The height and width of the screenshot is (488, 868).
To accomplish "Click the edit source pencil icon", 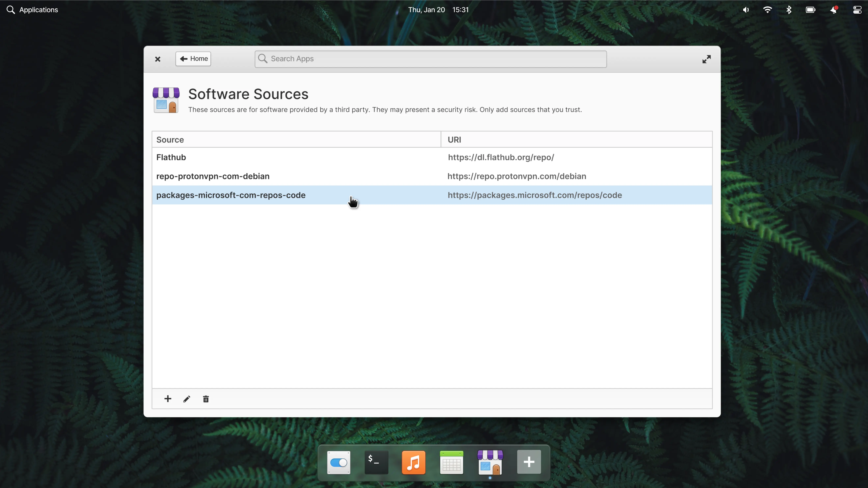I will pos(187,399).
